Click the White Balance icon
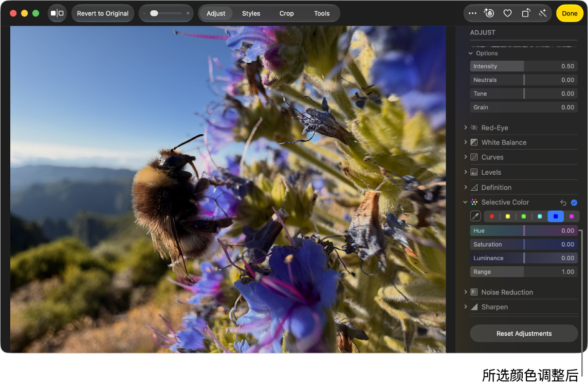 click(474, 142)
